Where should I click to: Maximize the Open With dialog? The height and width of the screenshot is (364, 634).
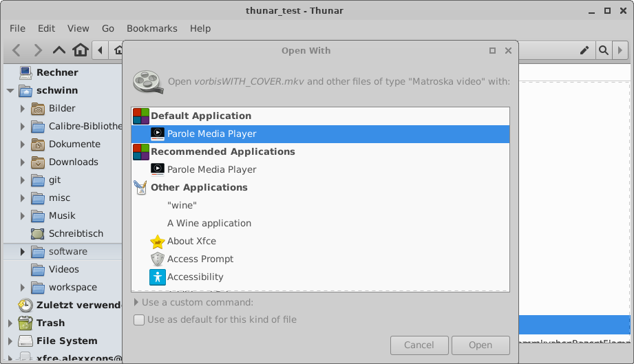[492, 50]
